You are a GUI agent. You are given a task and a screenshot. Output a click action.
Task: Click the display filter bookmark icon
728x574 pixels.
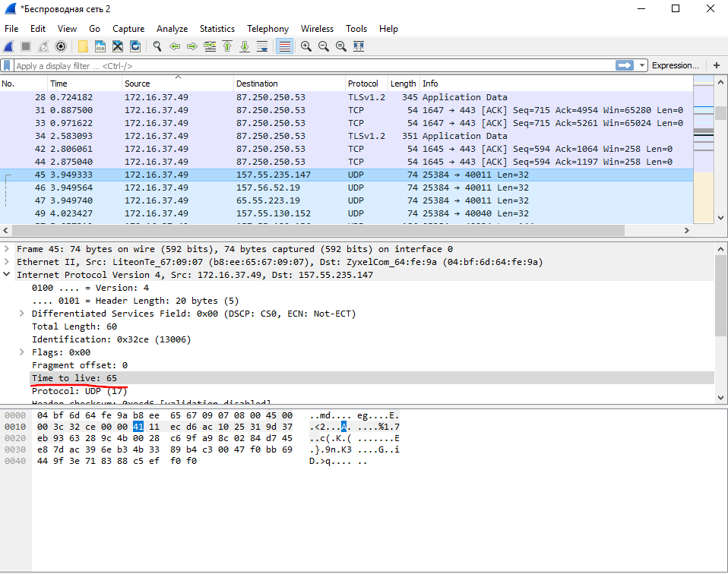(7, 66)
